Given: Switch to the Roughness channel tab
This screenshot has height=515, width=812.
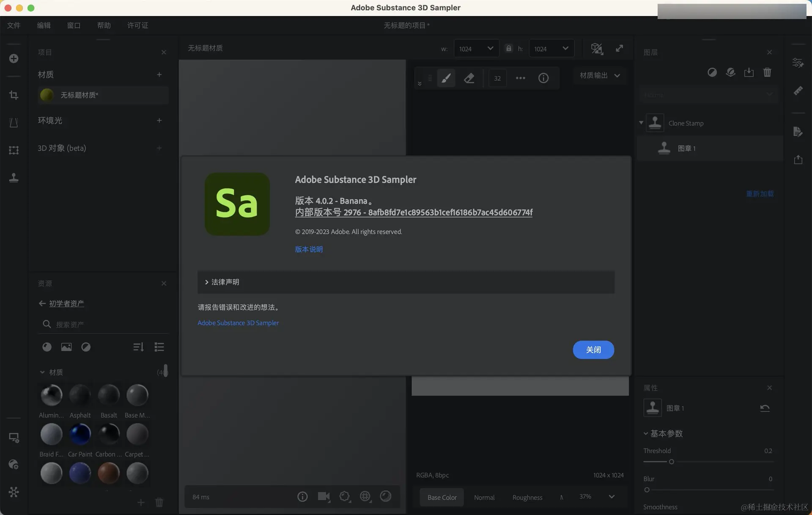Looking at the screenshot, I should [x=527, y=497].
